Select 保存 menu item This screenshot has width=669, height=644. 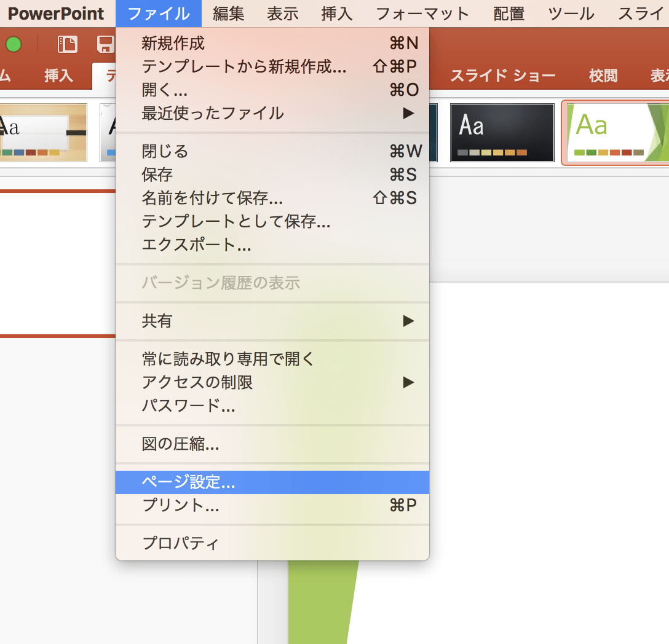272,175
